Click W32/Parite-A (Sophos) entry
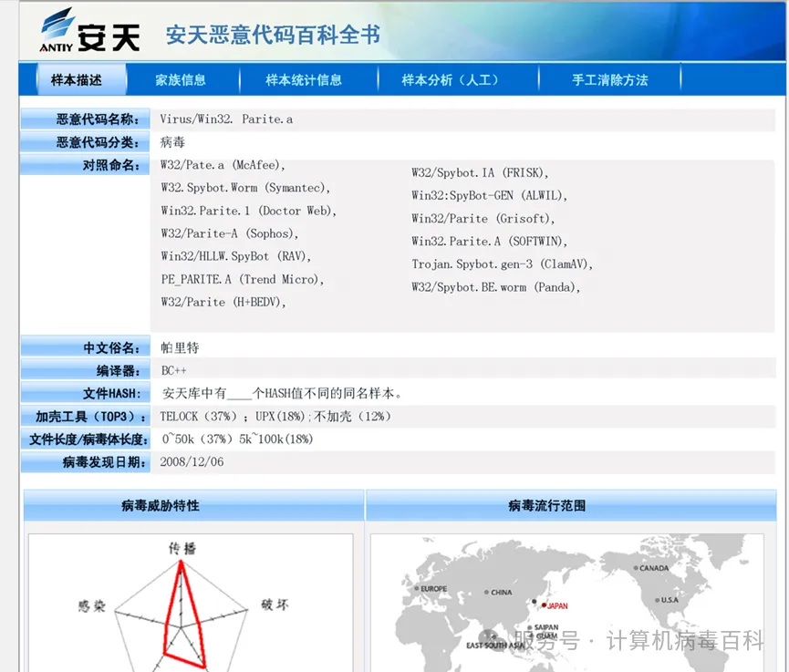 (230, 233)
